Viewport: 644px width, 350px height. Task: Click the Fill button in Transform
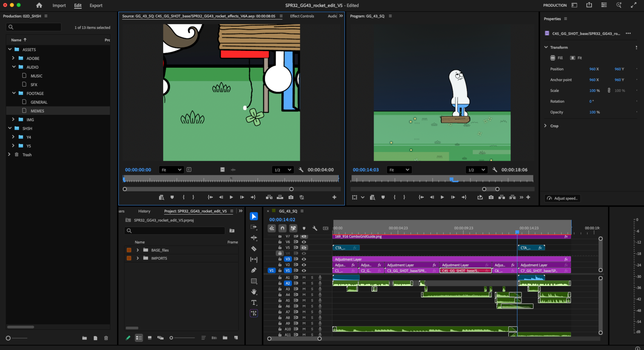click(x=556, y=58)
